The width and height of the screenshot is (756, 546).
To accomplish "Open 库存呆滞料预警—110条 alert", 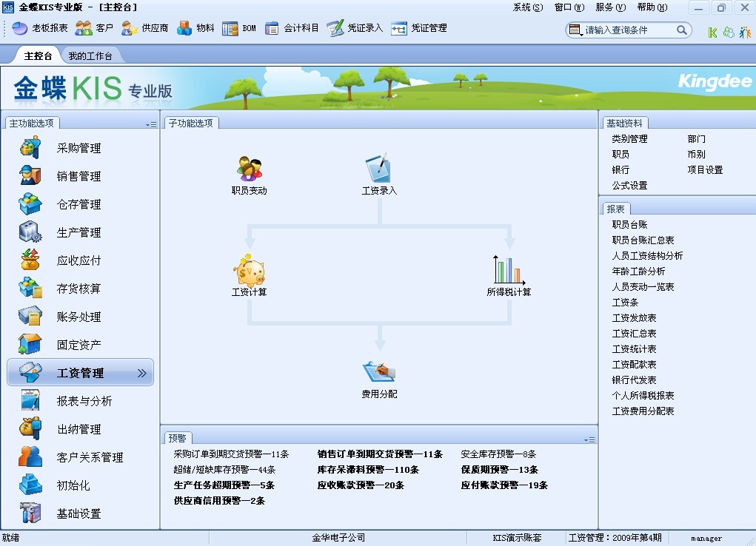I will pyautogui.click(x=368, y=469).
